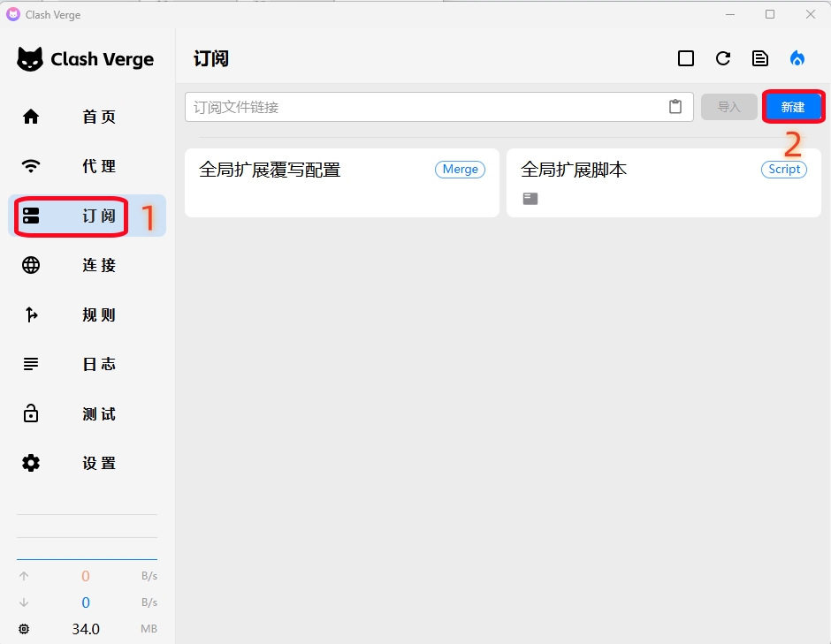Click the 订阅文件链接 input field
The image size is (831, 644).
[424, 107]
